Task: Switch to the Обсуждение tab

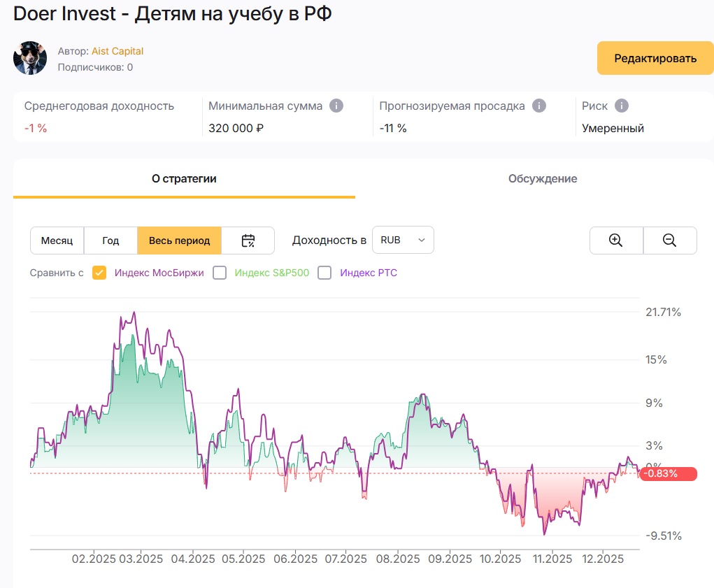Action: (542, 179)
